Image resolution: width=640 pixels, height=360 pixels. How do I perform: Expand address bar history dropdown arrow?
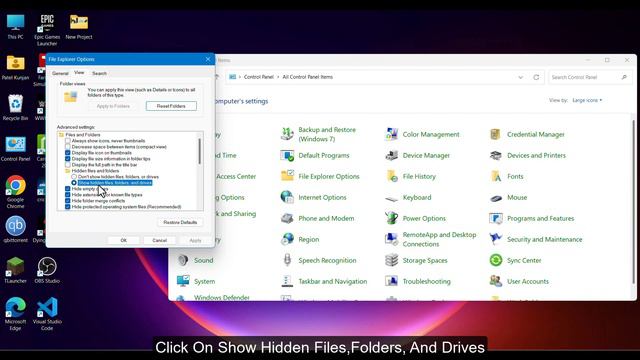[520, 77]
